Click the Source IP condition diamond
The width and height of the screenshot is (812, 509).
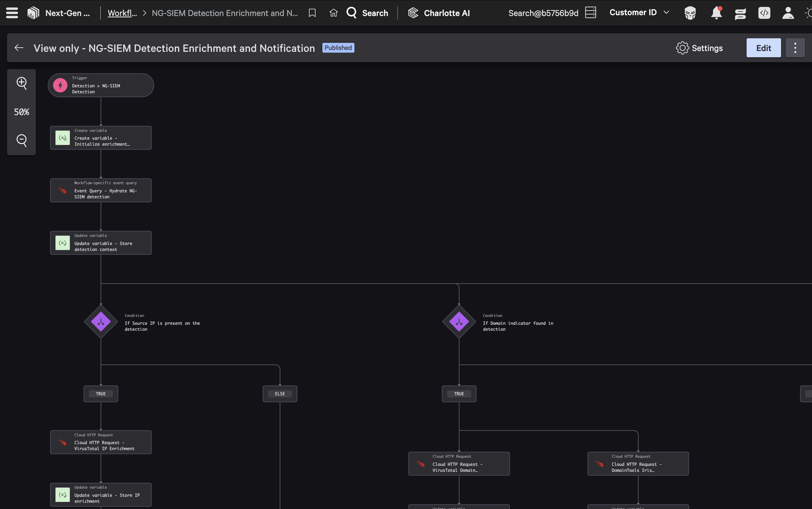click(101, 322)
